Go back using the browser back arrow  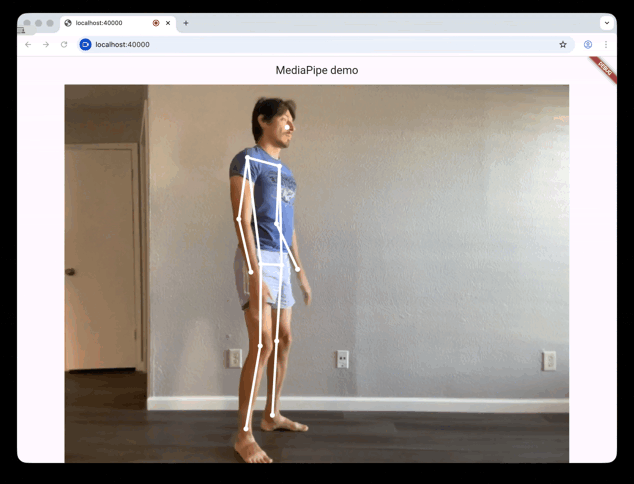pos(28,44)
